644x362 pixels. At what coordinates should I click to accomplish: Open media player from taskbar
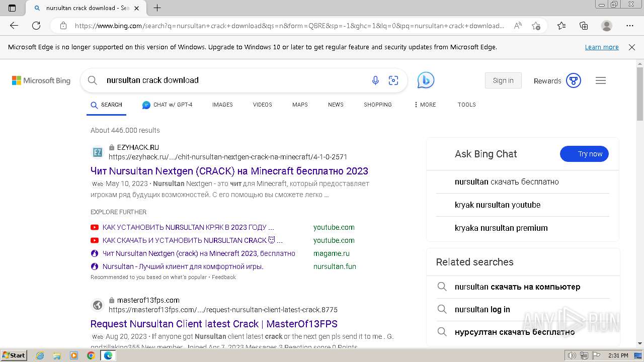74,355
